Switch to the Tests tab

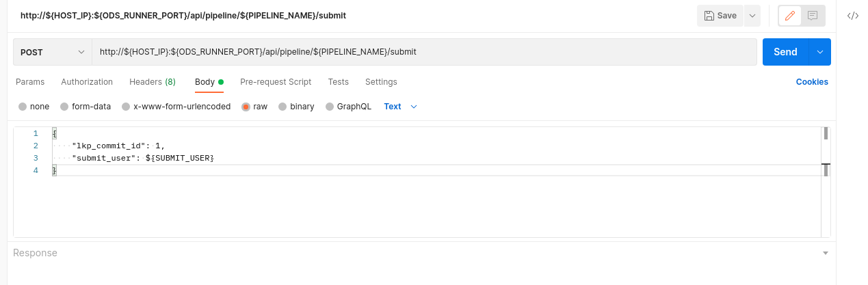click(x=339, y=82)
